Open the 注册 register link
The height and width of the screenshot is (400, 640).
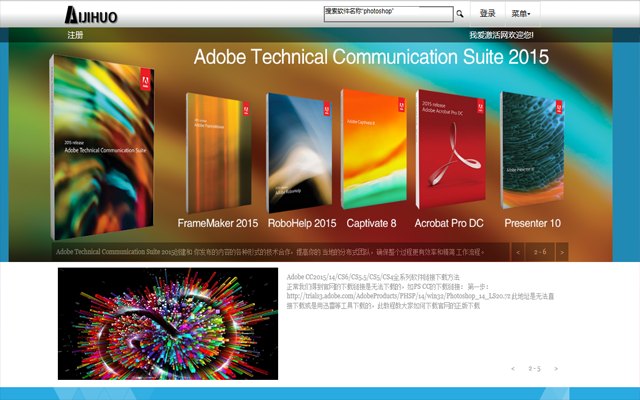(x=75, y=35)
